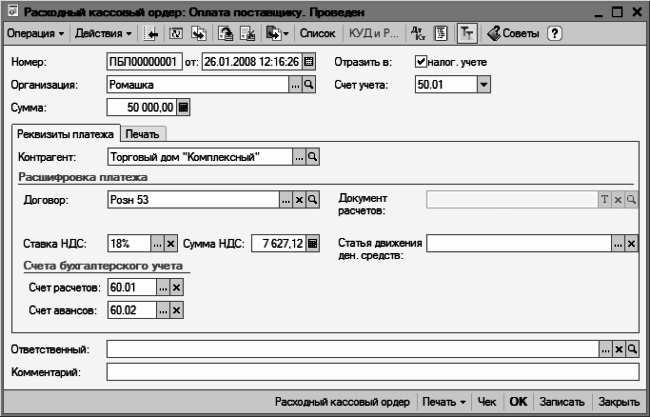Open the Действия menu
Viewport: 650px width, 417px height.
point(104,34)
